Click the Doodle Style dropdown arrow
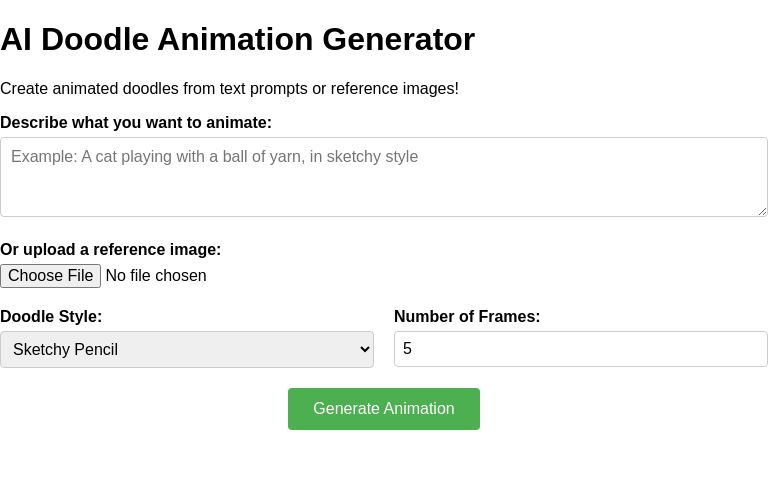The image size is (768, 480). pos(364,349)
